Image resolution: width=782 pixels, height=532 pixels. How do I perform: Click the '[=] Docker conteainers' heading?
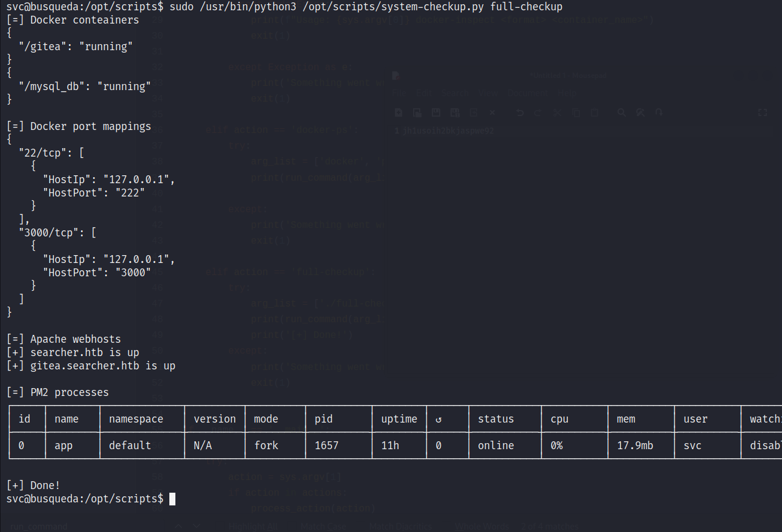click(73, 20)
